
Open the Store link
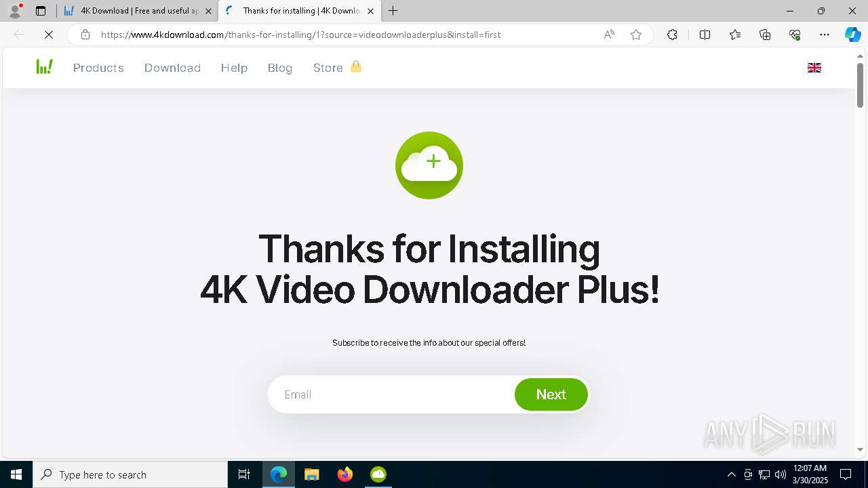pos(328,68)
